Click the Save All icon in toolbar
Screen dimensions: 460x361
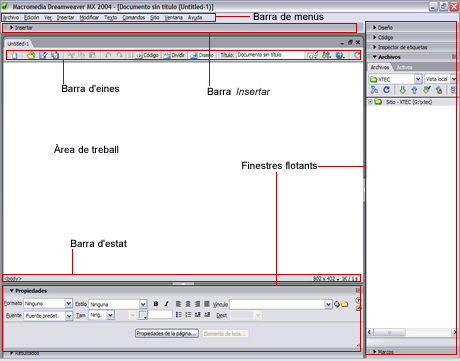pyautogui.click(x=55, y=55)
